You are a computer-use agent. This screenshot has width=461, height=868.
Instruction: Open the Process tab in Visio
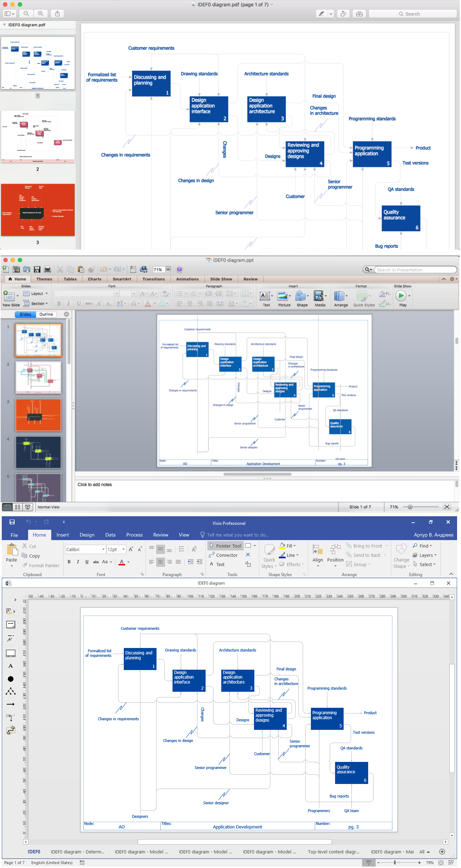coord(134,535)
